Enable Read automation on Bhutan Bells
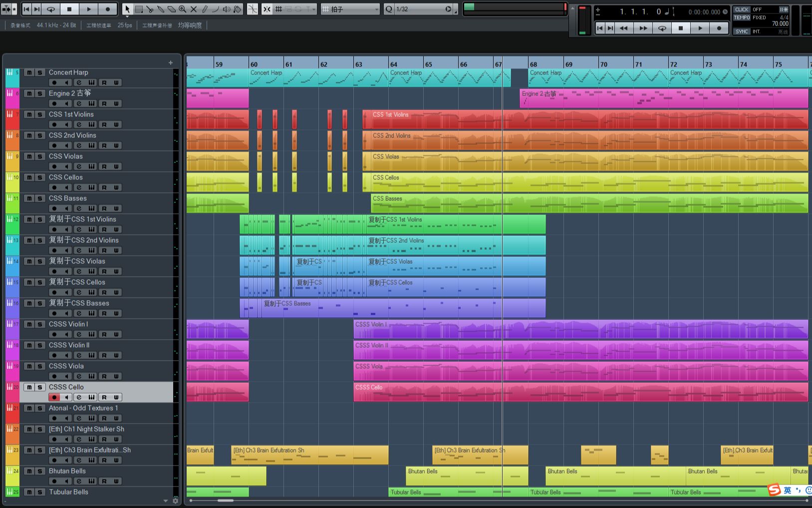Viewport: 812px width, 508px height. pos(104,481)
